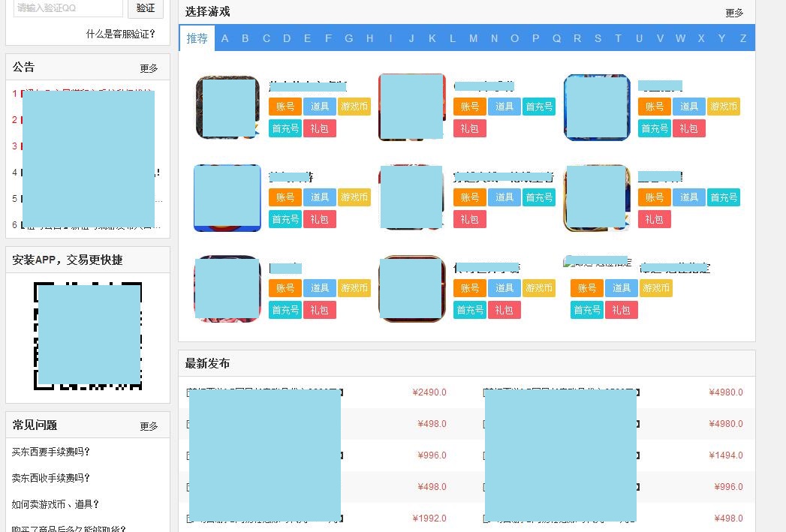Open the 什么是客服验证? link
Screen dimensions: 786x532
tap(121, 34)
